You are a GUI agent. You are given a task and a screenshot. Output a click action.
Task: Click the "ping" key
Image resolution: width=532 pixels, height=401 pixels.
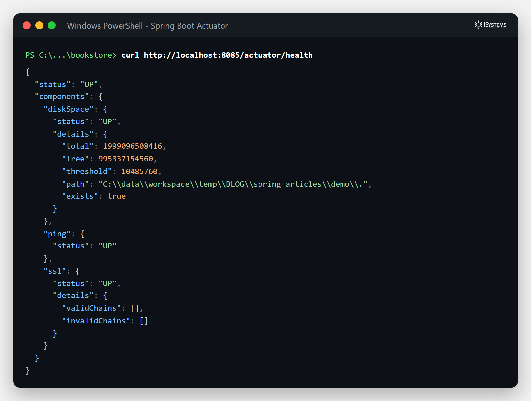[57, 234]
